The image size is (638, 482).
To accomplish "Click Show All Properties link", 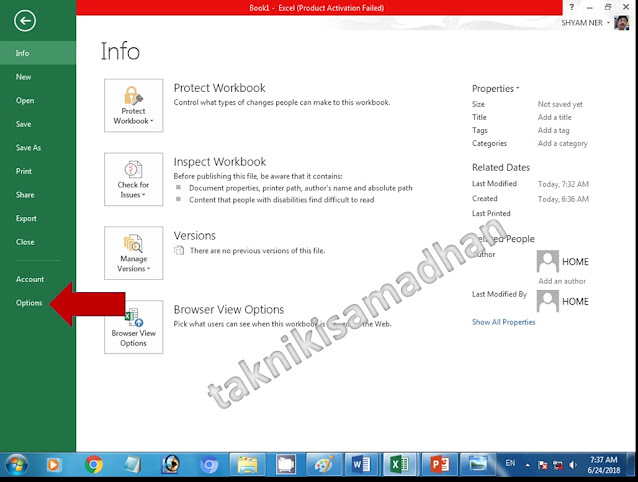I will (x=503, y=322).
